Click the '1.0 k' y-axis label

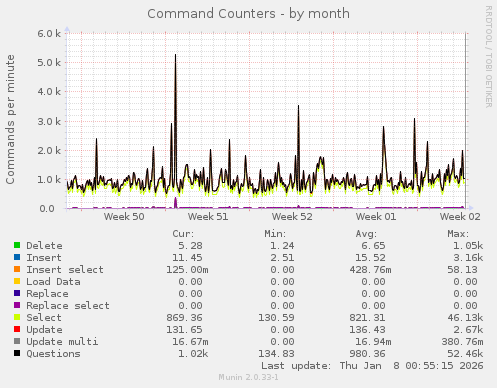tap(49, 180)
